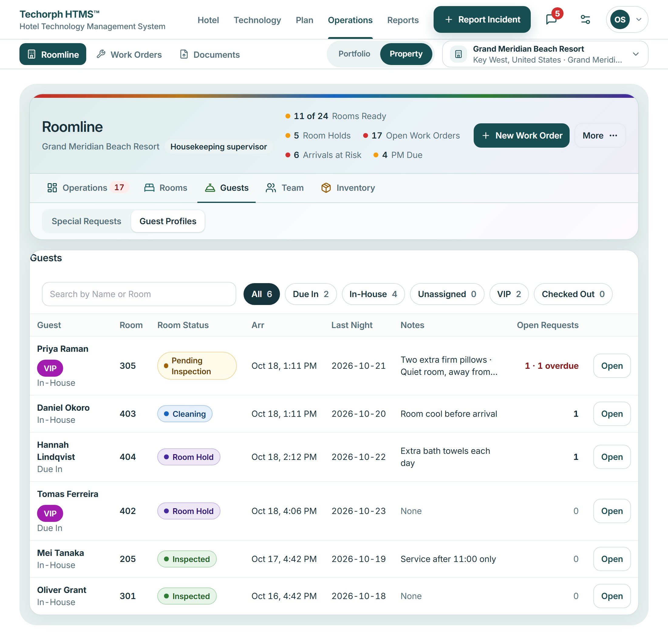
Task: Click the Housekeeping supervisor role label
Action: point(218,147)
